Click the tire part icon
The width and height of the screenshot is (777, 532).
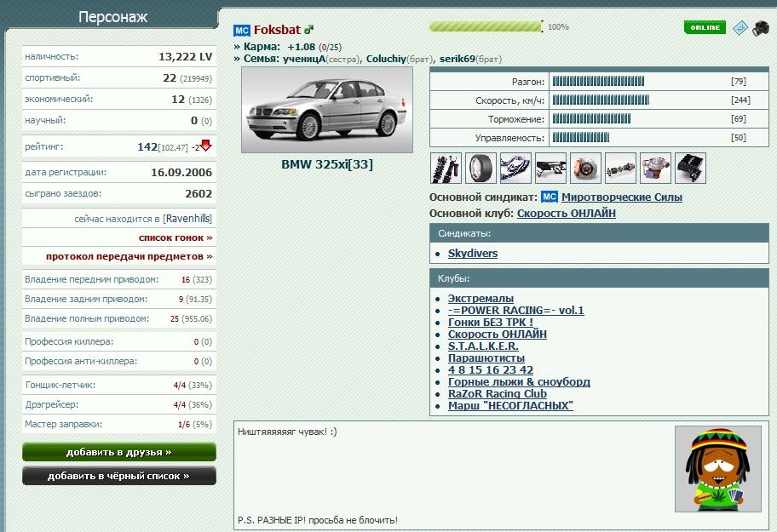pos(481,169)
